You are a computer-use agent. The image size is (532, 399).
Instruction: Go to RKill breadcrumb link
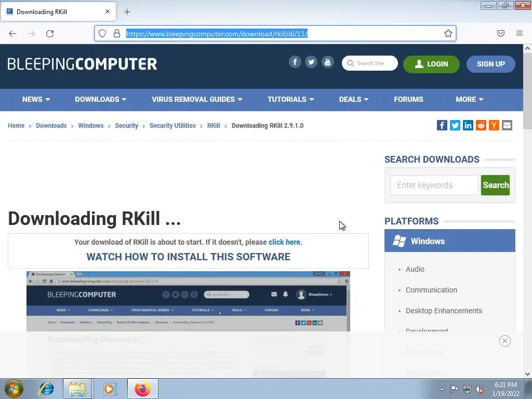(x=214, y=126)
